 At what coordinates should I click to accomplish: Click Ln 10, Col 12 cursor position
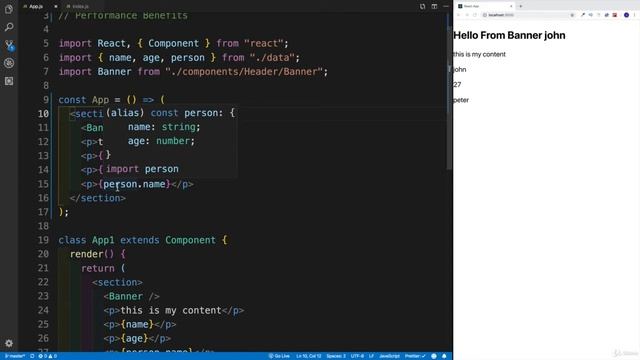pyautogui.click(x=309, y=356)
